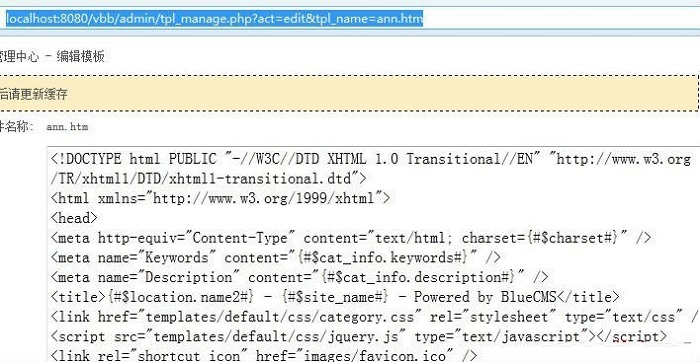Click the <html xmlns= line in the editor

(x=221, y=198)
